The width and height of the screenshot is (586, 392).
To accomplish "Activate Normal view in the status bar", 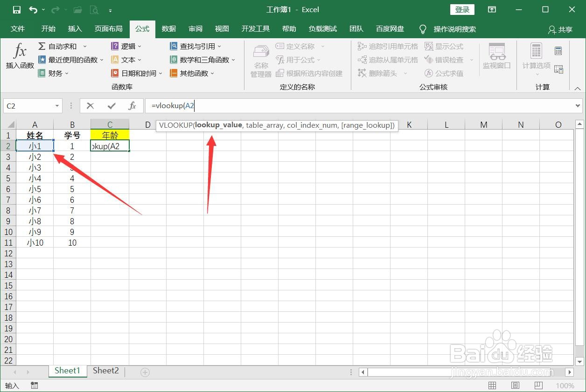I will (492, 385).
